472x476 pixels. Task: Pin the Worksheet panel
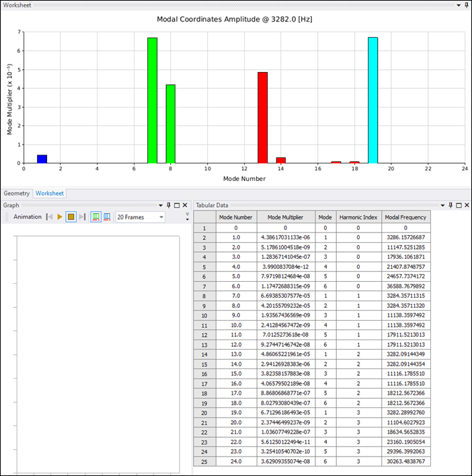pos(467,5)
